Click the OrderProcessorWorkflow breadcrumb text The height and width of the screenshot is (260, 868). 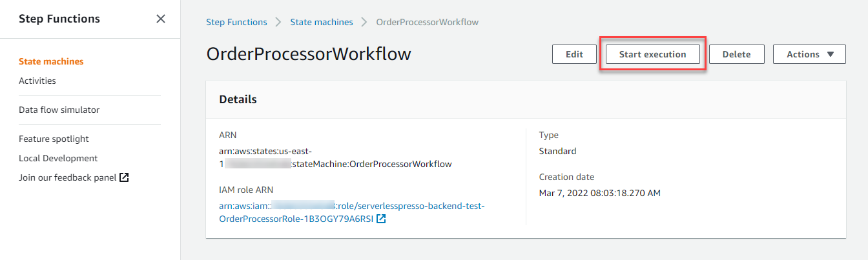pyautogui.click(x=427, y=22)
